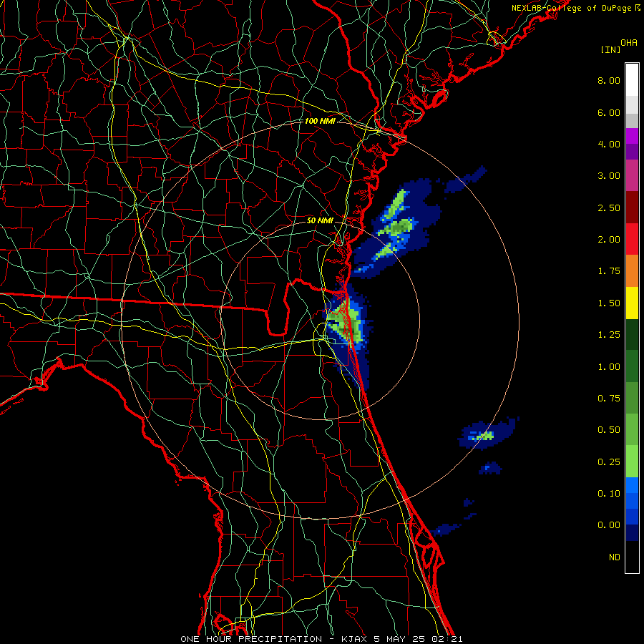Click the 2.50 legend value
The height and width of the screenshot is (644, 644).
609,208
